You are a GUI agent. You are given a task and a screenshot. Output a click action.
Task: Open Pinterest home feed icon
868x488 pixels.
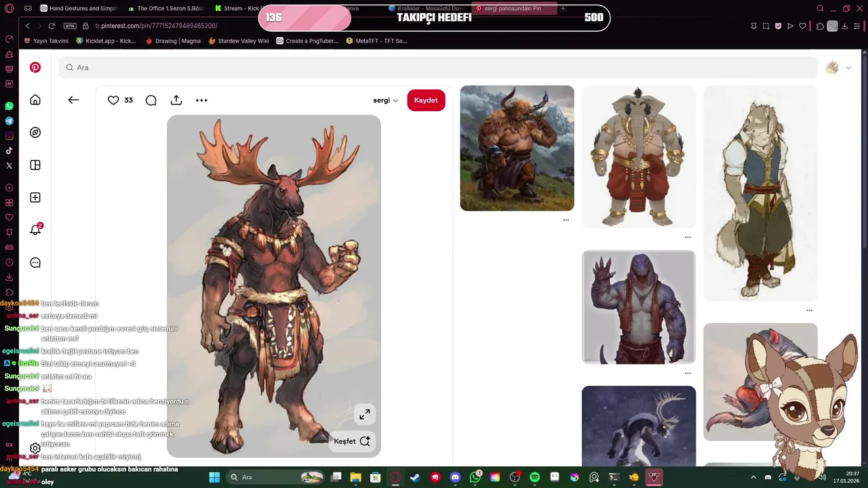click(35, 100)
